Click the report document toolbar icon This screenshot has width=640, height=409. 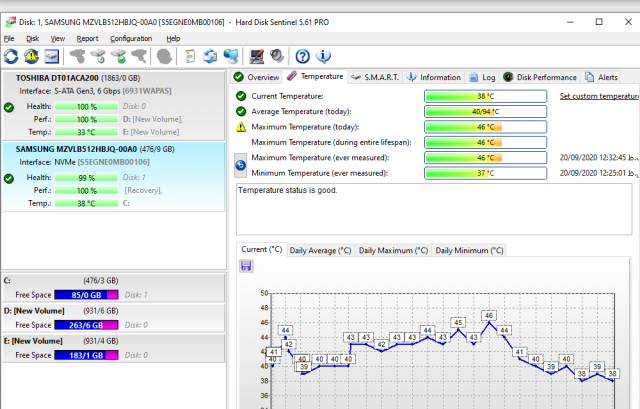pos(190,56)
